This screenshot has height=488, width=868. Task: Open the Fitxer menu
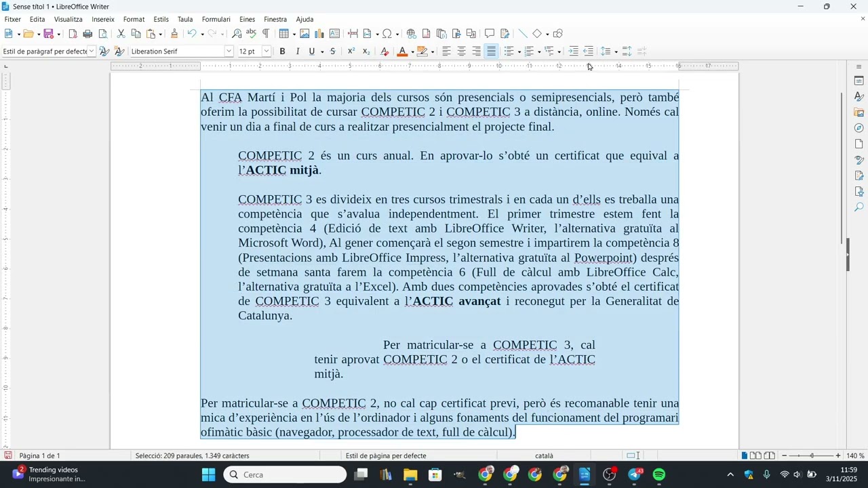coord(12,20)
